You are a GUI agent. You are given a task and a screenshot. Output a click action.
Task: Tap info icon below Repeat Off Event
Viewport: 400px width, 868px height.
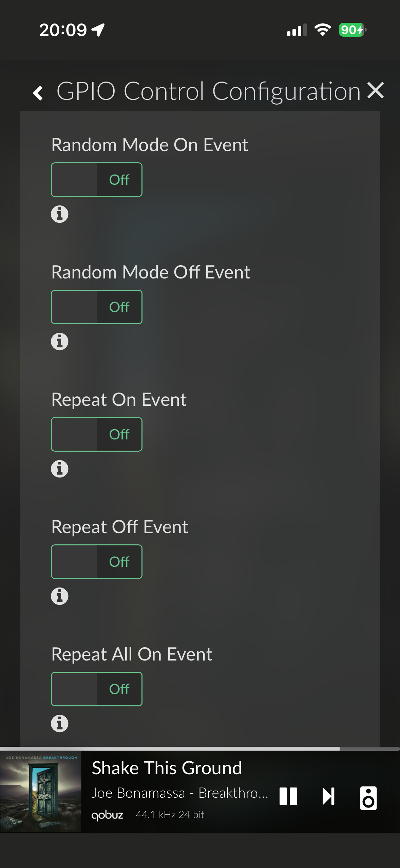[x=60, y=596]
